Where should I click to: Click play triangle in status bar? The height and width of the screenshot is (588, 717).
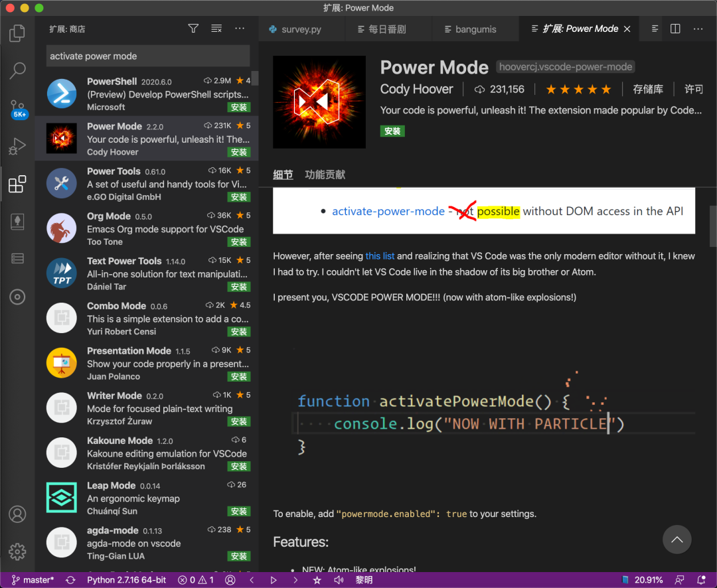pyautogui.click(x=274, y=580)
